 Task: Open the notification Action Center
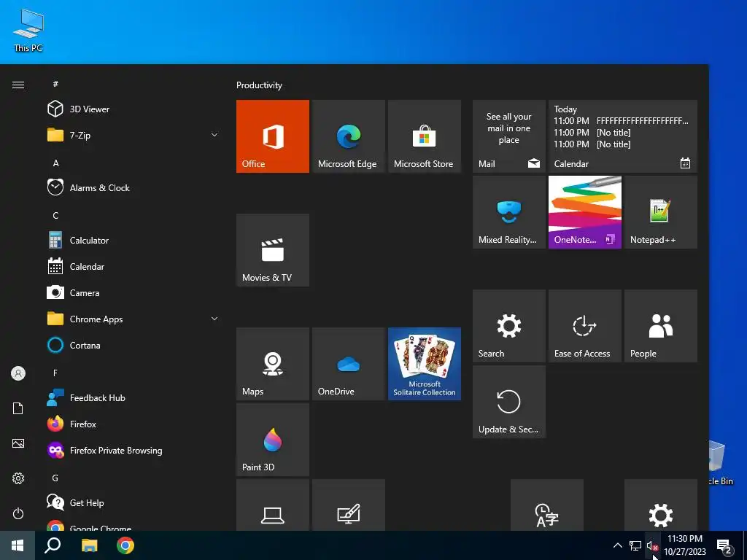(725, 545)
